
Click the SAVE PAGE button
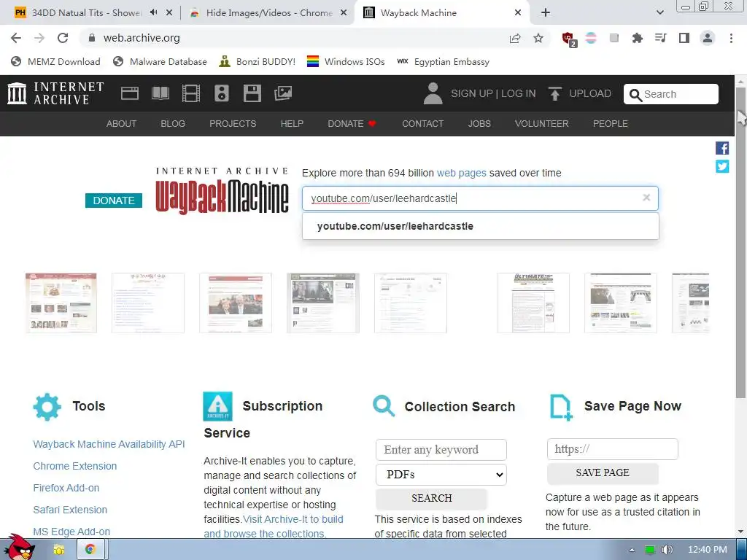click(602, 472)
